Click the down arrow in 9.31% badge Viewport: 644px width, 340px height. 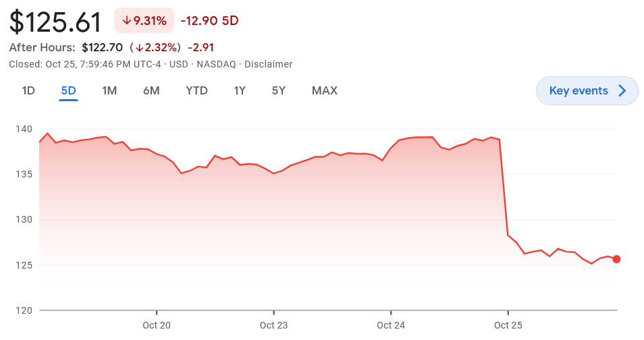tap(126, 21)
